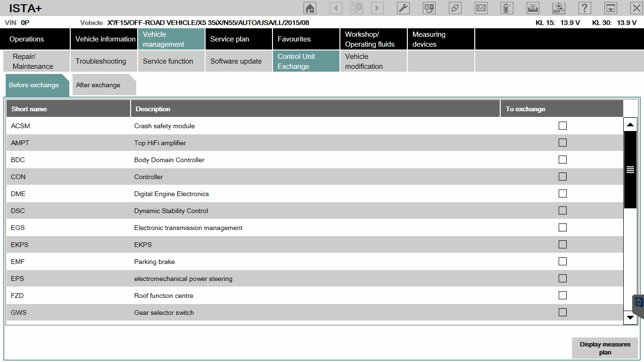
Task: Check the DME exchange checkbox
Action: click(x=562, y=194)
